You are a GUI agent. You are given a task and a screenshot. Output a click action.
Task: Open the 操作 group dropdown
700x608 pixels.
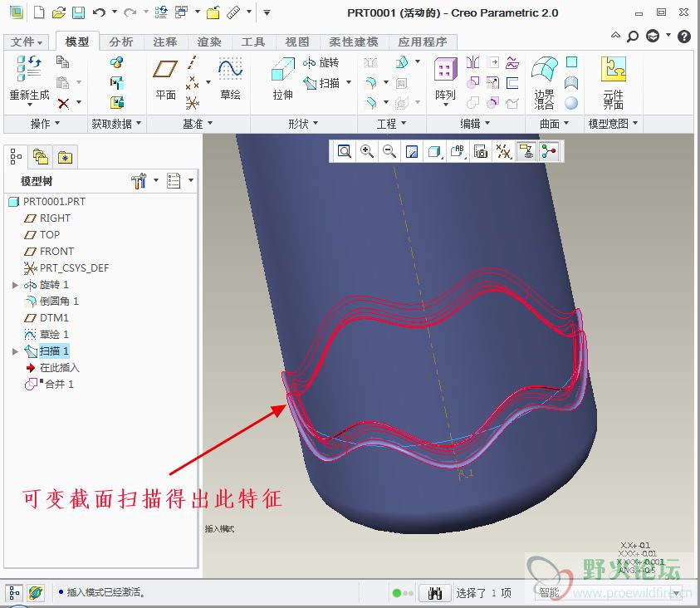(45, 124)
